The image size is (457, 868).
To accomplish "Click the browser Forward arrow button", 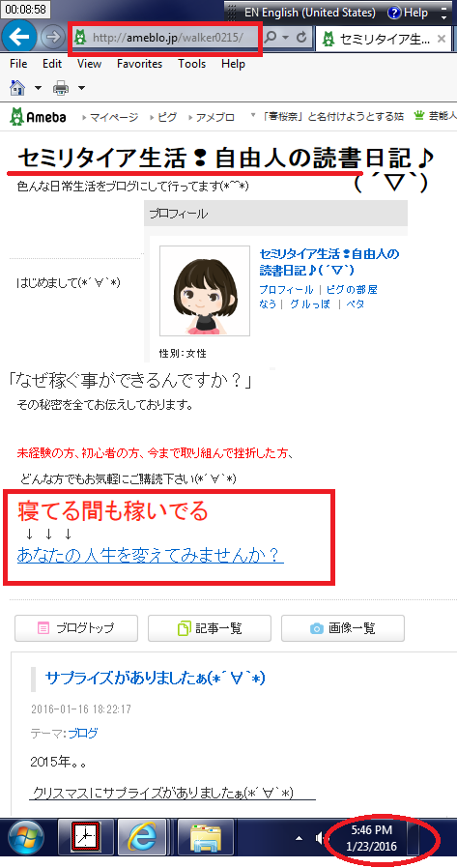I will (x=53, y=37).
